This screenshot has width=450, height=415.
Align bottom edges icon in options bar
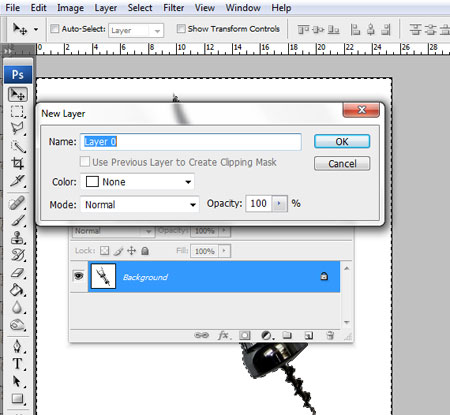(x=333, y=30)
